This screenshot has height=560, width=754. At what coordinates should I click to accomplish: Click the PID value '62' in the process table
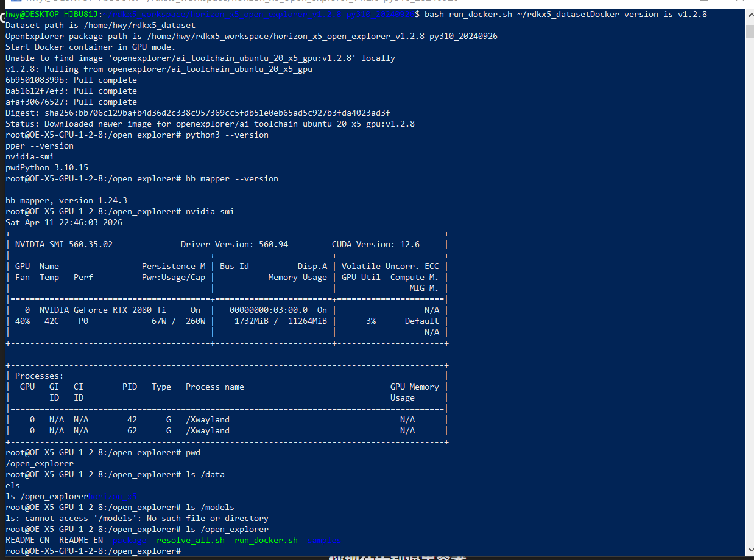click(x=132, y=430)
